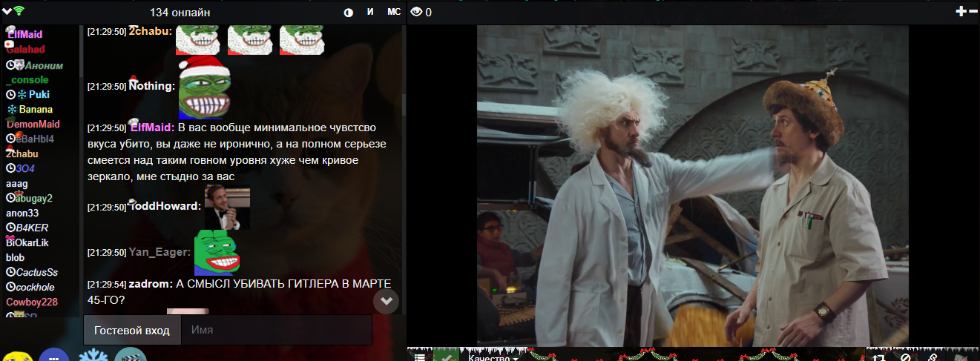Select user _console in the user list
This screenshot has height=361, width=980.
[x=27, y=79]
